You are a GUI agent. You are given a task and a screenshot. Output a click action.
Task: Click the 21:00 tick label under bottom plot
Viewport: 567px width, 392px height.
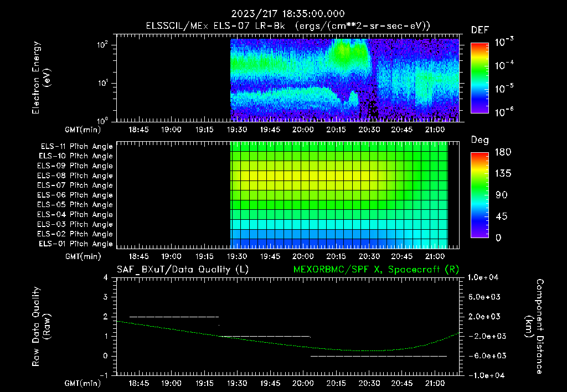coord(435,383)
